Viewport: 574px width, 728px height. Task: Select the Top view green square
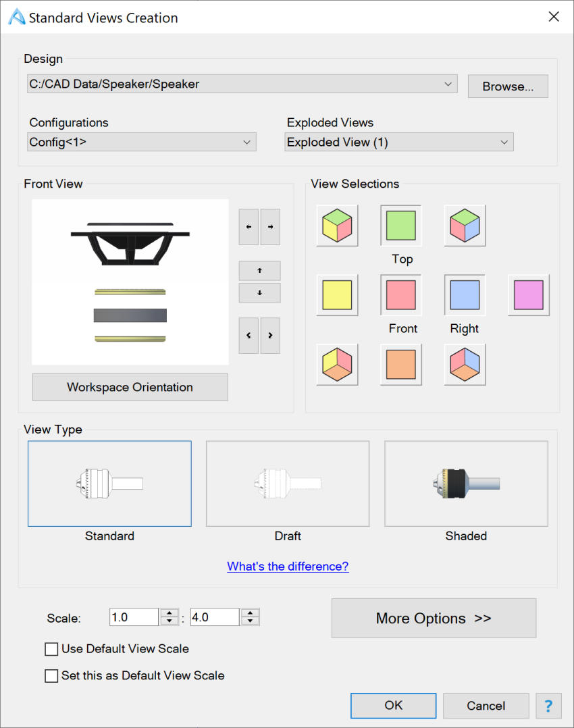400,226
